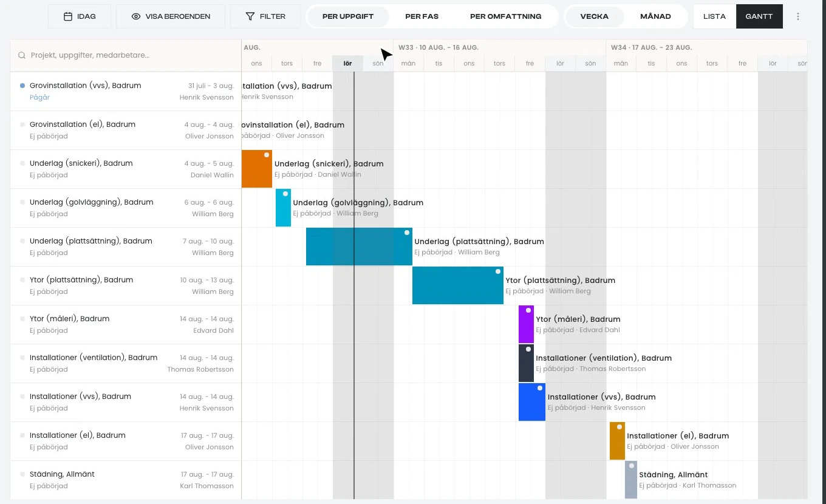Screen dimensions: 826x504
Task: Select the Gantt view tab
Action: pos(759,16)
